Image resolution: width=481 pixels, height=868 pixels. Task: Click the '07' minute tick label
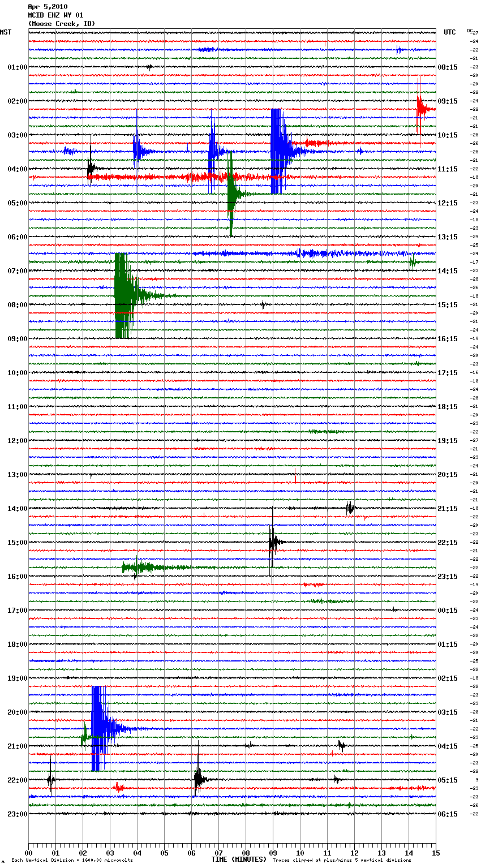click(218, 853)
